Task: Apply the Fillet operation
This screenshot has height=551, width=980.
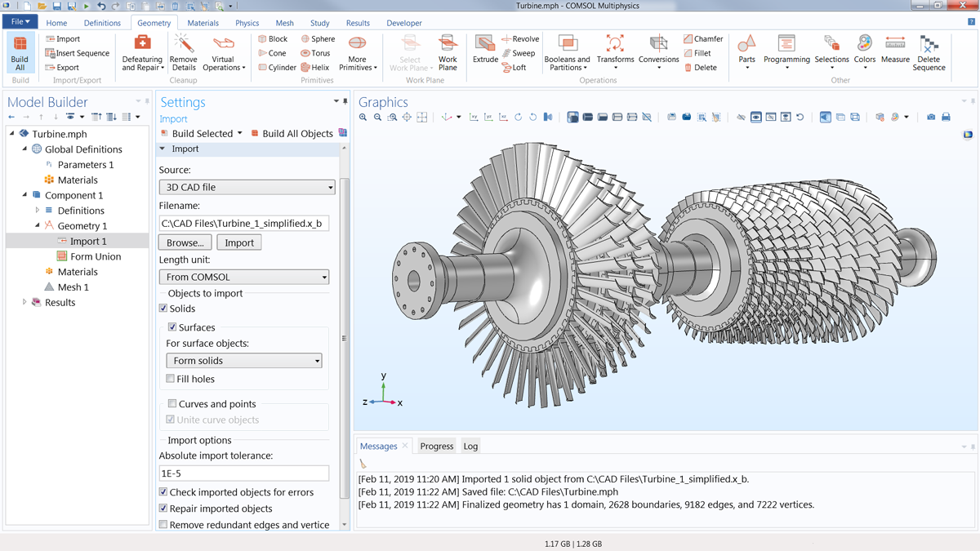Action: pyautogui.click(x=697, y=52)
